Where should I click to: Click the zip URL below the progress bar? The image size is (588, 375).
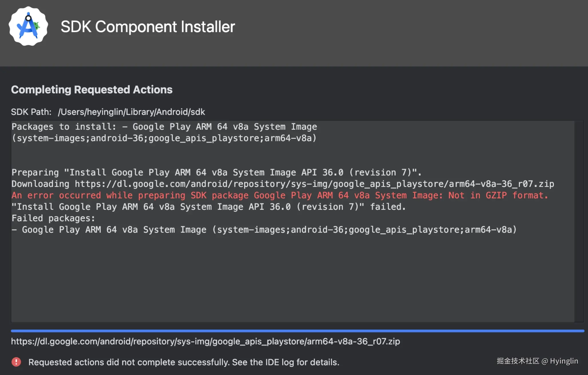click(x=205, y=341)
